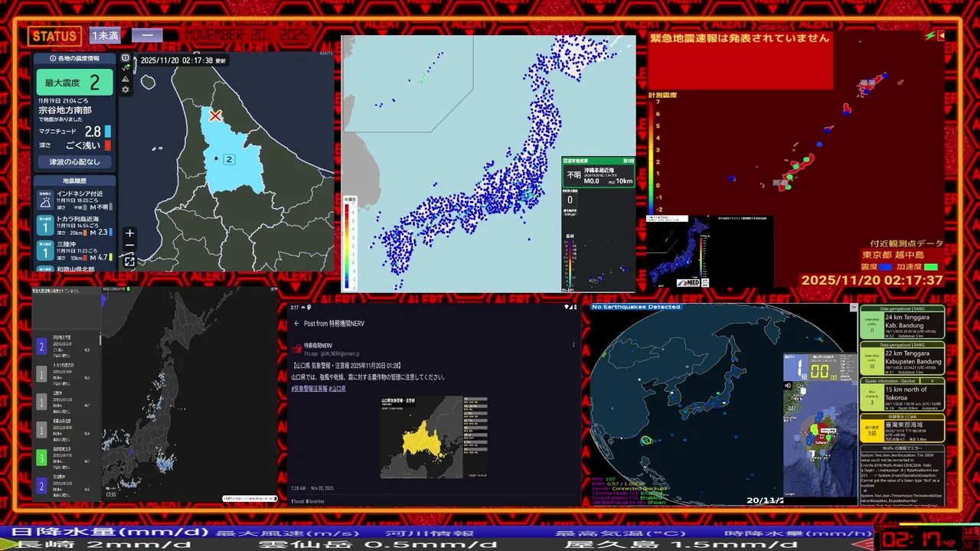Open the 特務機関NERV profile avatar

297,348
